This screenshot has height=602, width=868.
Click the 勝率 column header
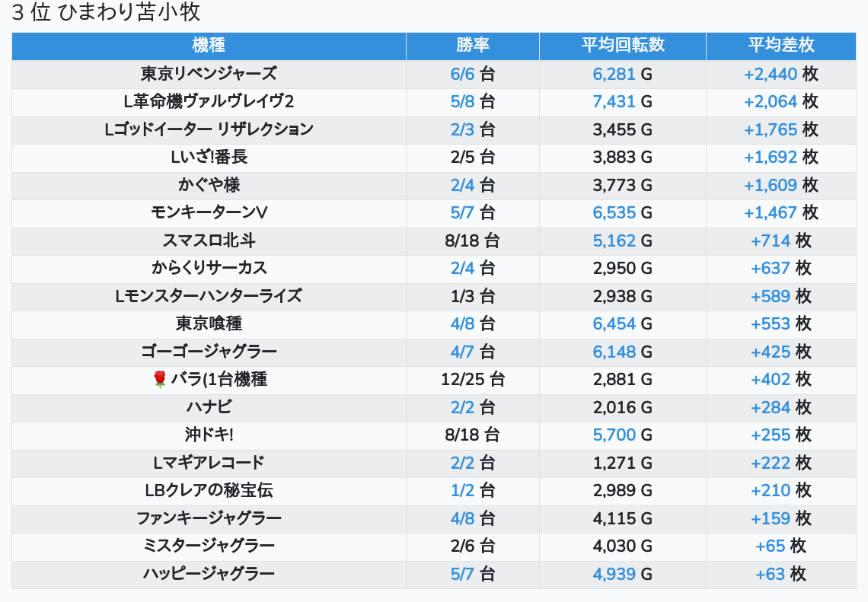tap(472, 46)
